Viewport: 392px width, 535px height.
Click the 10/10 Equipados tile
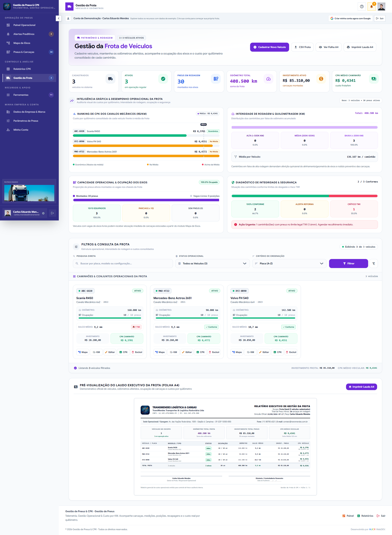click(x=97, y=213)
